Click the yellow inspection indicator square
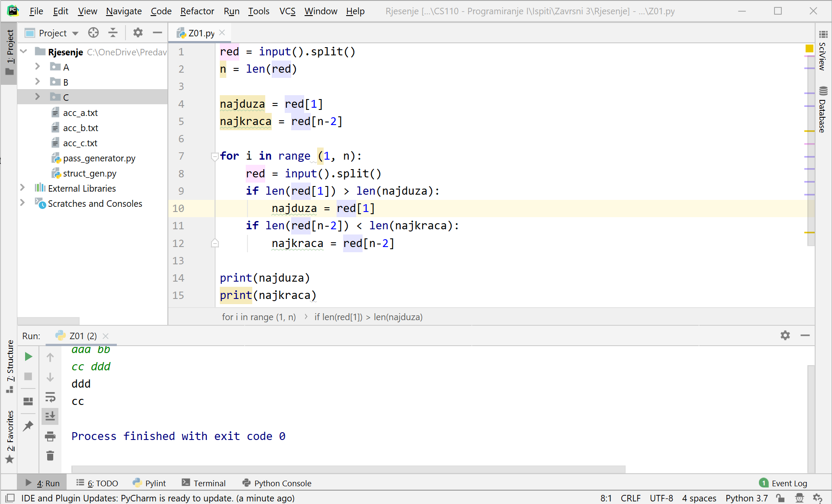This screenshot has width=832, height=504. (x=809, y=48)
